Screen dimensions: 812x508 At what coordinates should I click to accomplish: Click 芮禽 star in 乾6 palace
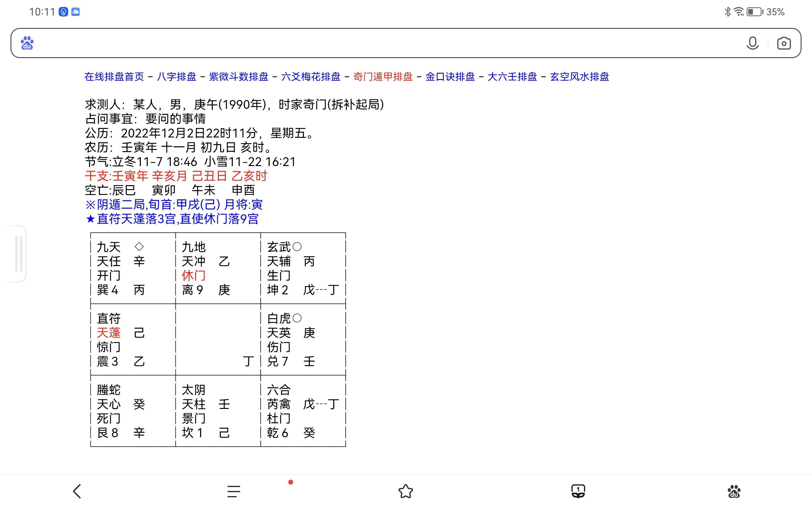(x=278, y=404)
